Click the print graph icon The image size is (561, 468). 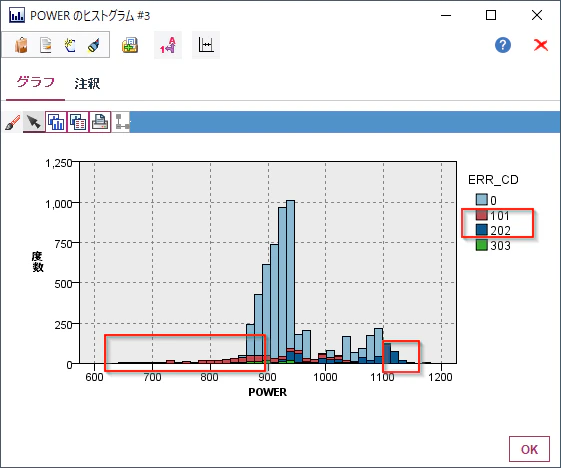[x=100, y=122]
